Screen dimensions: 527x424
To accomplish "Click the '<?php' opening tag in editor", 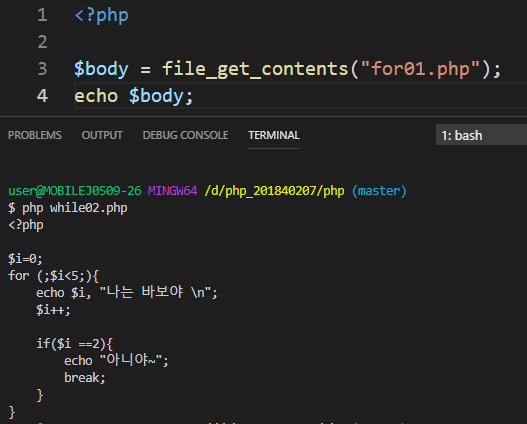I will pyautogui.click(x=102, y=16).
